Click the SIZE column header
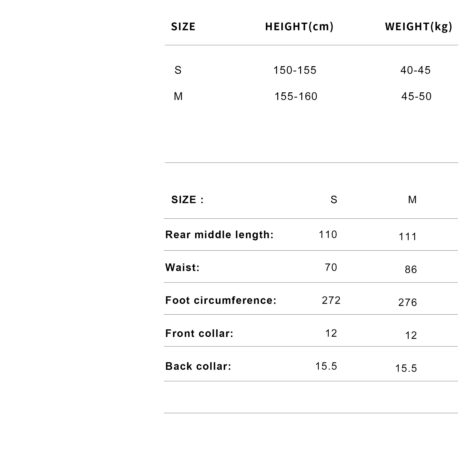 tap(183, 27)
